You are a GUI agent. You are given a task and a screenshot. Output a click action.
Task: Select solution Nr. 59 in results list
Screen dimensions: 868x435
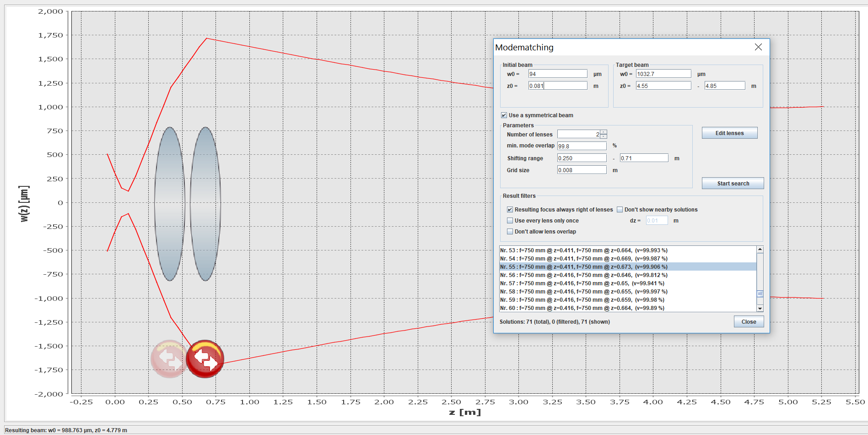pyautogui.click(x=628, y=300)
